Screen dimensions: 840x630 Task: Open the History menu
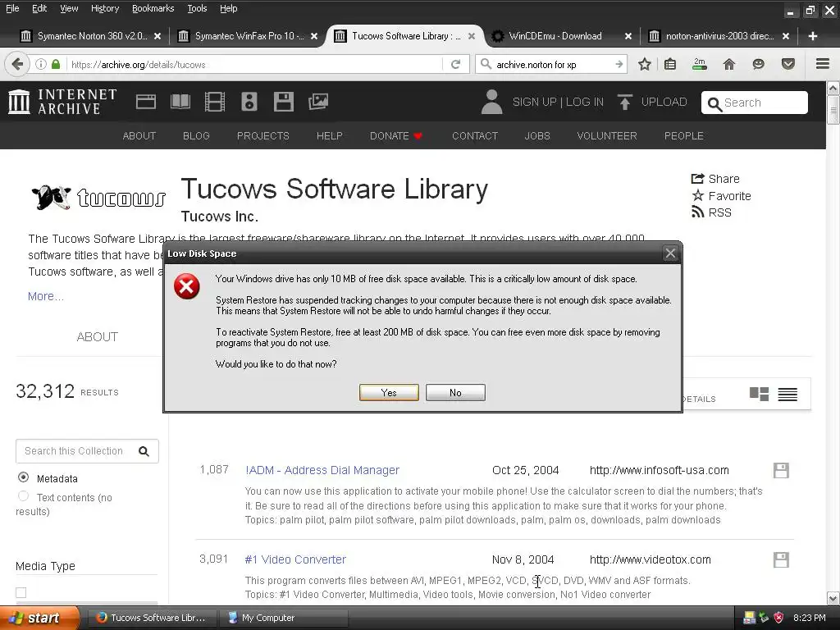(x=104, y=8)
